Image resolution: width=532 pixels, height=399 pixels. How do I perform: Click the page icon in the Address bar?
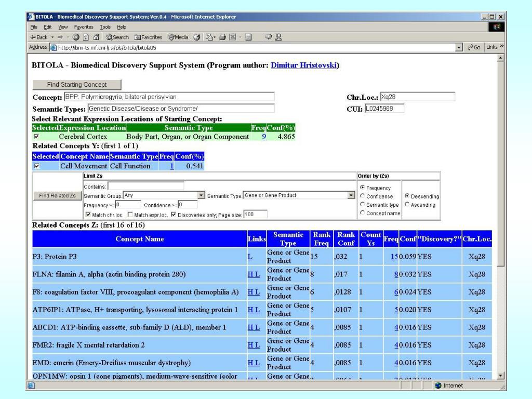click(54, 47)
